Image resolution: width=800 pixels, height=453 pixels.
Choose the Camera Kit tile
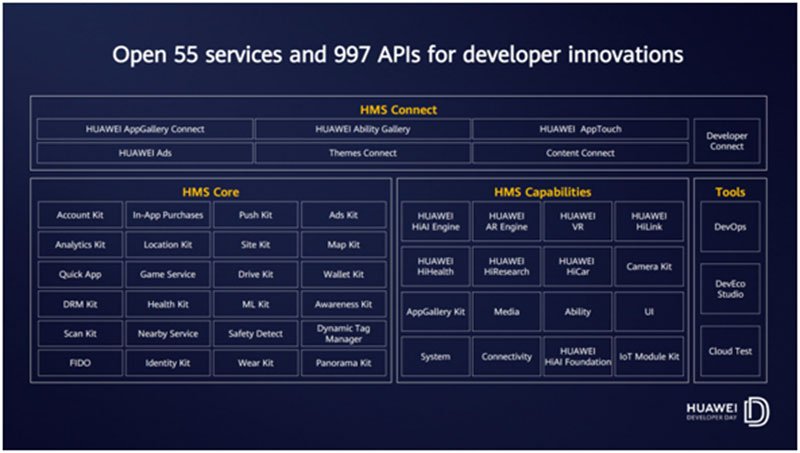649,267
